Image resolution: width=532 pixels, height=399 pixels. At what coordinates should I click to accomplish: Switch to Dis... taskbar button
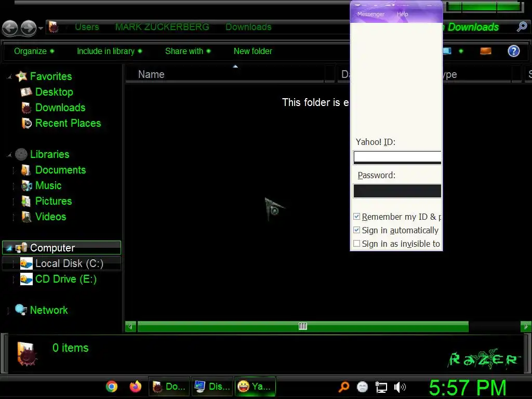(212, 387)
